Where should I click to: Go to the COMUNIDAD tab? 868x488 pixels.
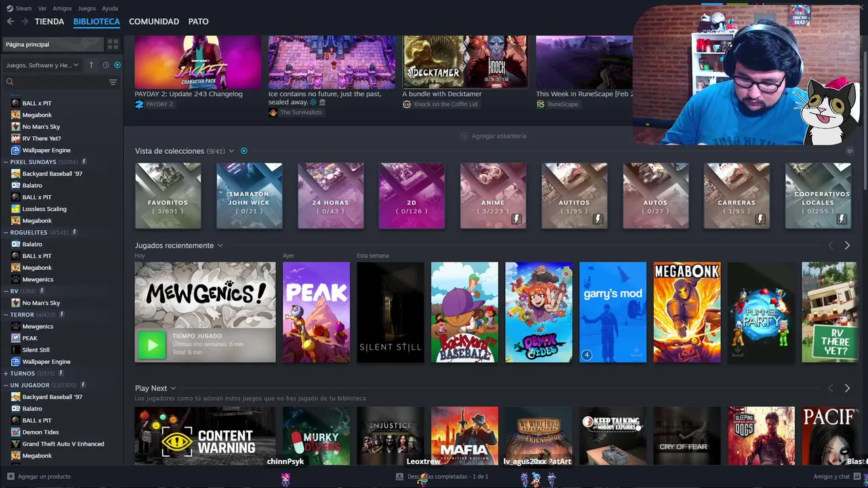[x=154, y=22]
